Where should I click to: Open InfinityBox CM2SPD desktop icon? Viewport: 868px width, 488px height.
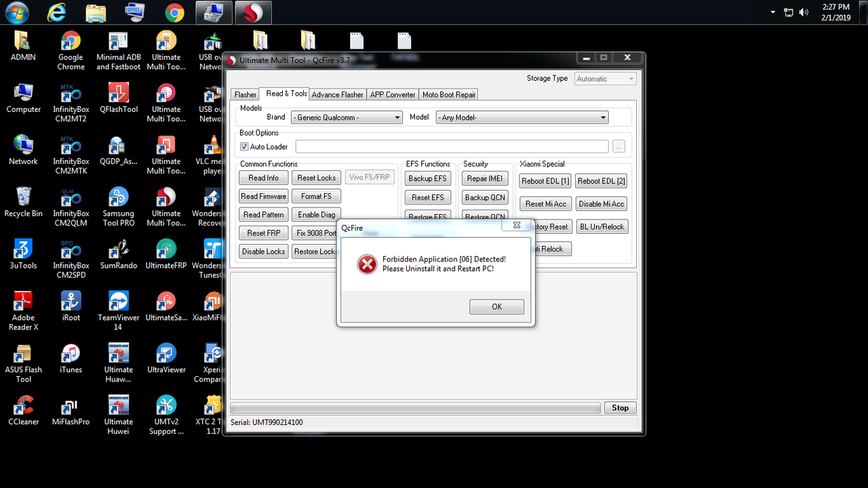click(71, 260)
